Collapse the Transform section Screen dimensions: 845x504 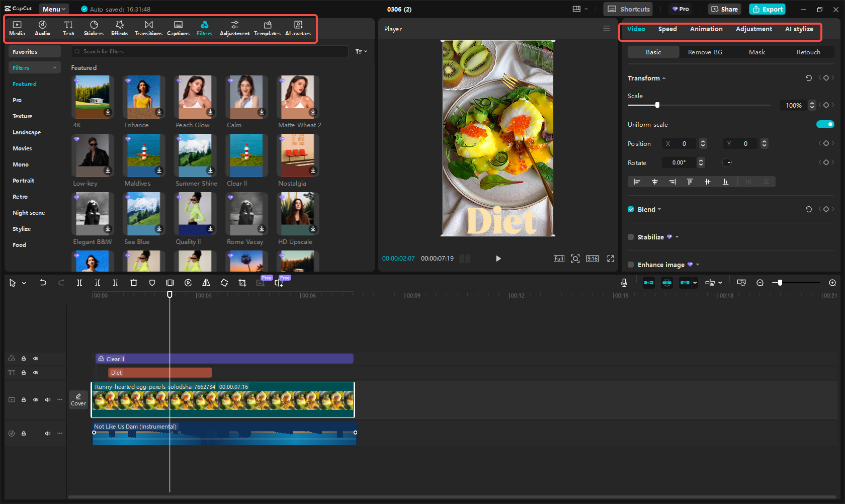(x=646, y=78)
